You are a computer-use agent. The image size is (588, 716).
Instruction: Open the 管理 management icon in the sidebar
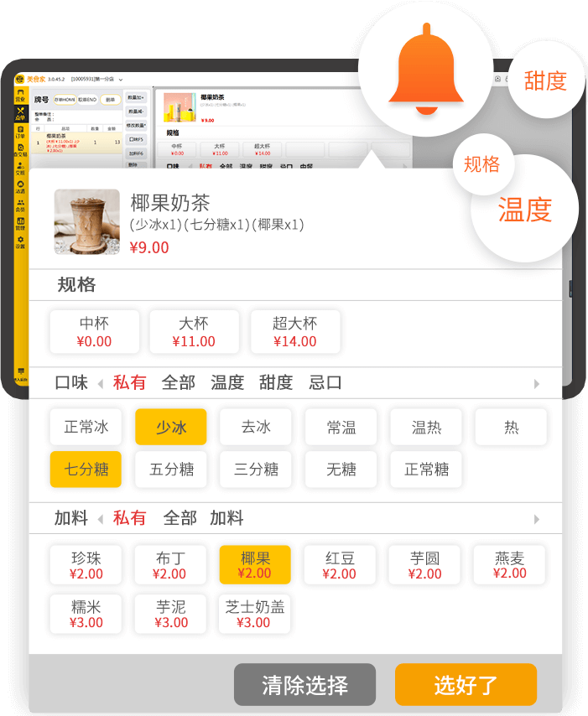click(21, 223)
